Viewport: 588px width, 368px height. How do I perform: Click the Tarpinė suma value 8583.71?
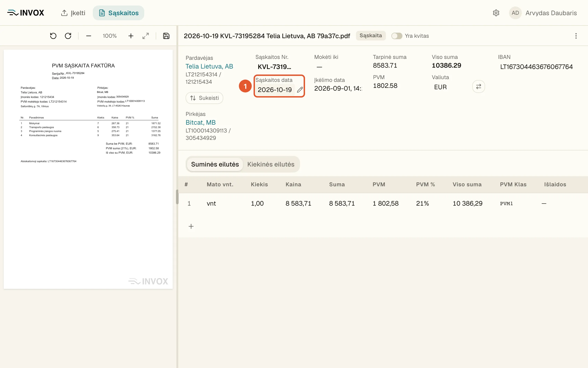(x=385, y=66)
